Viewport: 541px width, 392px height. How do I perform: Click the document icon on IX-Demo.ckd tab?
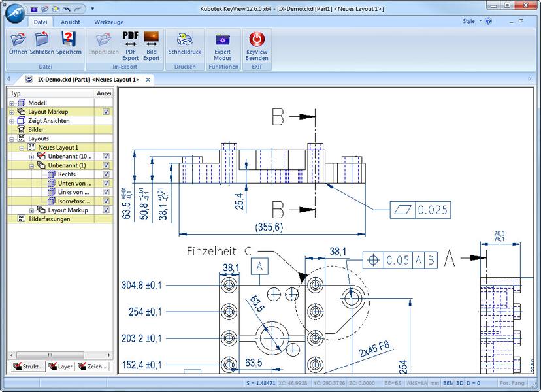click(29, 79)
